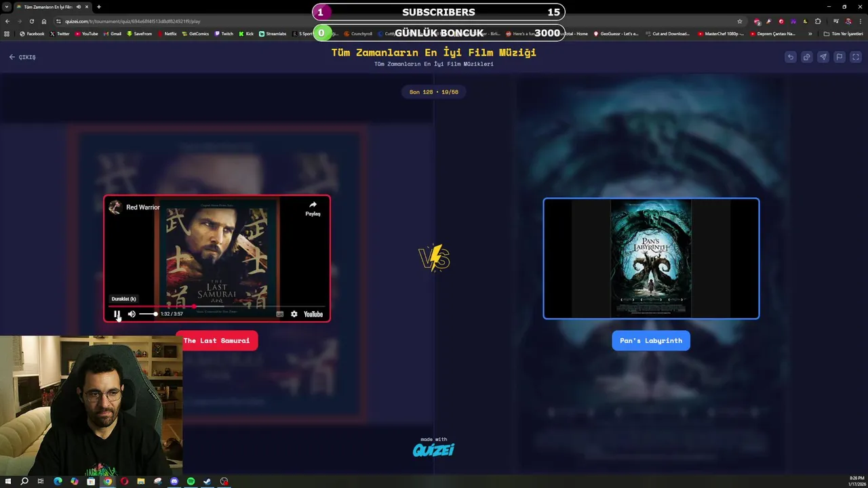868x488 pixels.
Task: Open the Chrome profile avatar
Action: [848, 21]
